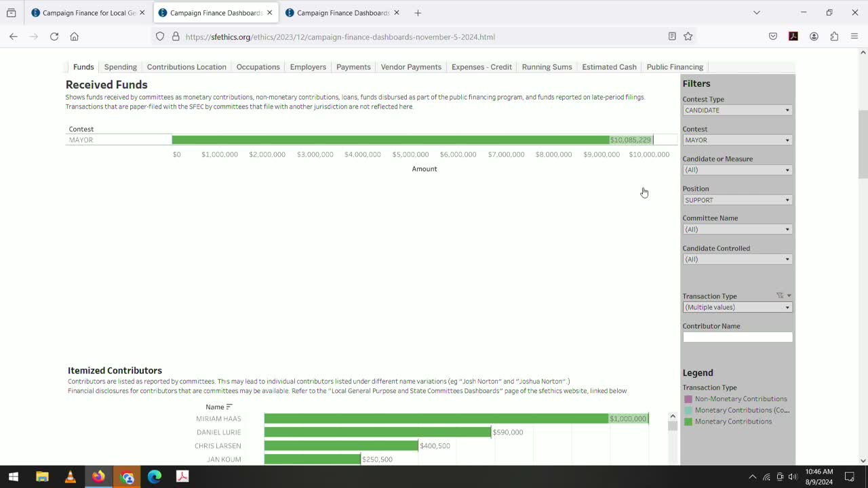Screen dimensions: 868x488
Task: Launch Microsoft Edge from taskbar
Action: pos(155,476)
